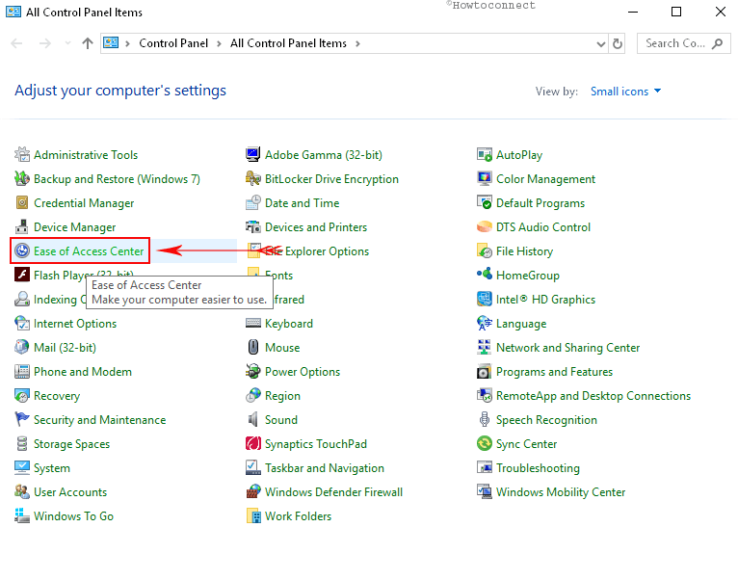Open the File History link

click(524, 251)
